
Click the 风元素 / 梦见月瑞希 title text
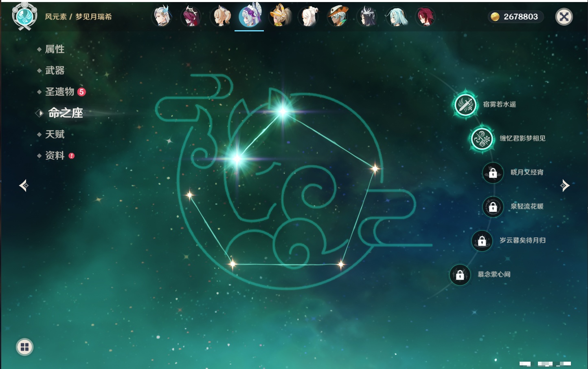(78, 17)
